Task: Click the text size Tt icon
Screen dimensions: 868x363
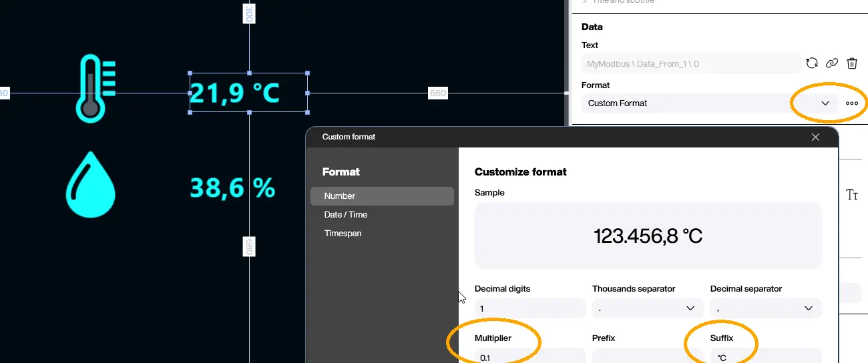Action: 852,194
